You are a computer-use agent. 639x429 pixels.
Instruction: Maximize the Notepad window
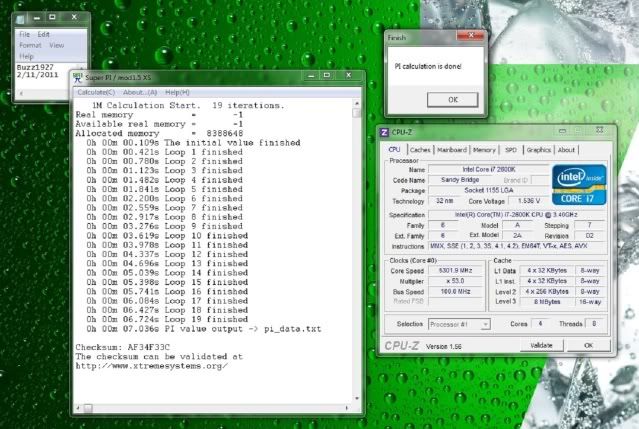[52, 17]
